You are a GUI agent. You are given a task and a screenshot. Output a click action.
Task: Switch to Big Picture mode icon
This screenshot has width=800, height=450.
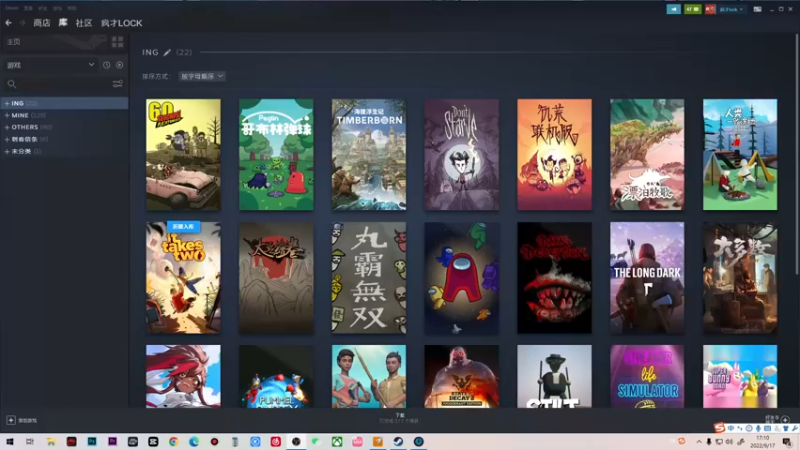[x=758, y=9]
